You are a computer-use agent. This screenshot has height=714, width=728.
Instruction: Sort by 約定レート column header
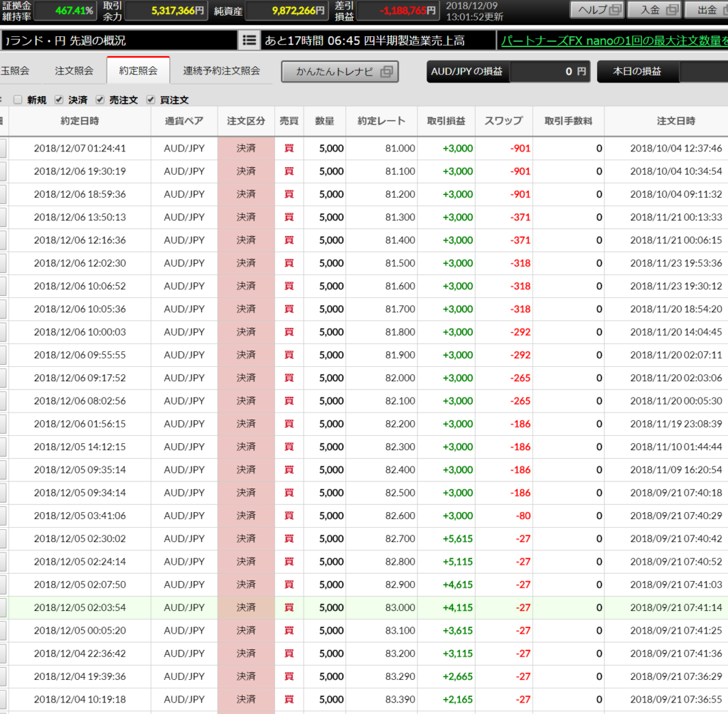click(x=382, y=121)
